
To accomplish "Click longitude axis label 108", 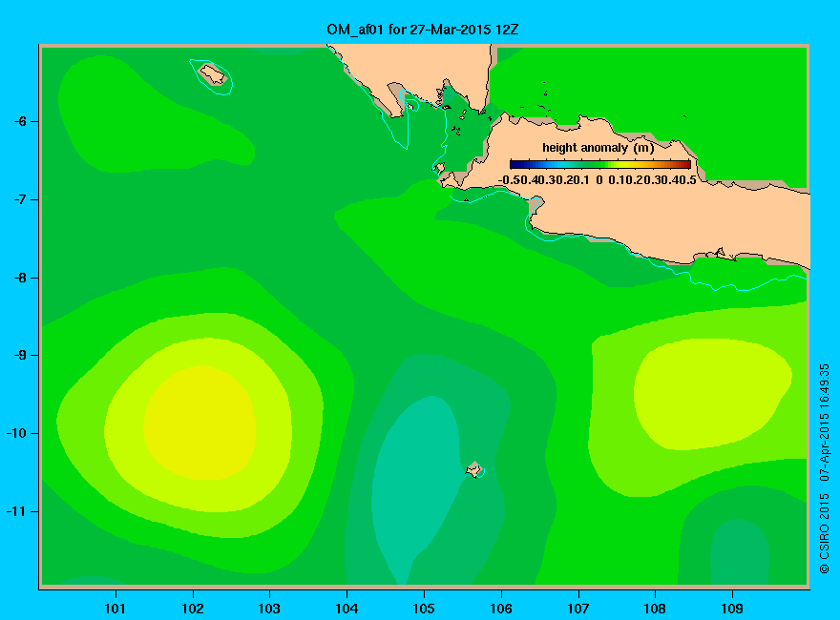I will (655, 609).
